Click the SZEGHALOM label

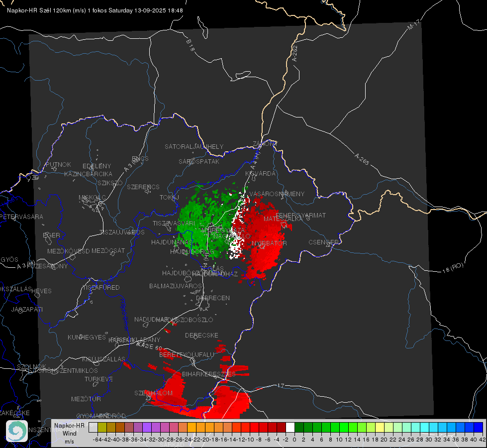[x=153, y=393]
